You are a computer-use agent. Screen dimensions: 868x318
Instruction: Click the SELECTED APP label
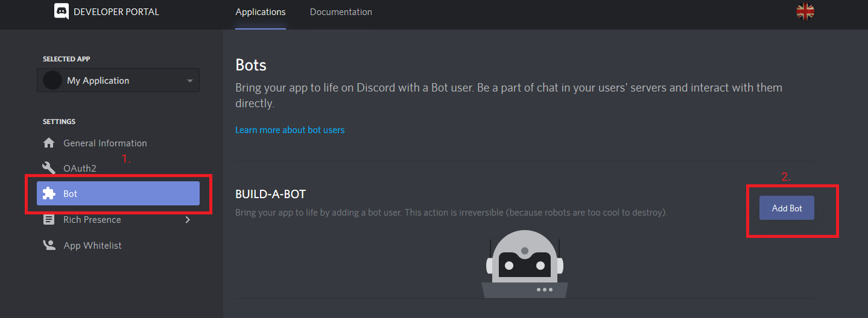[66, 59]
